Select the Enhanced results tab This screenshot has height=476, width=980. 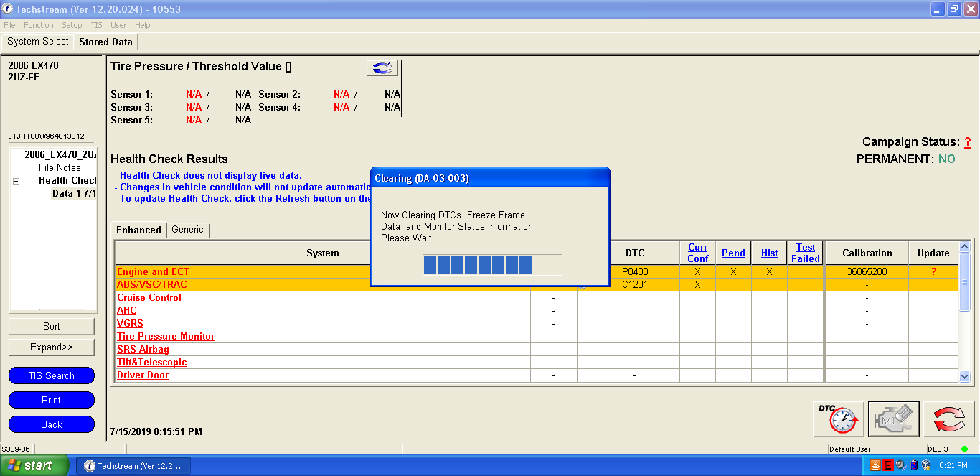(x=139, y=230)
